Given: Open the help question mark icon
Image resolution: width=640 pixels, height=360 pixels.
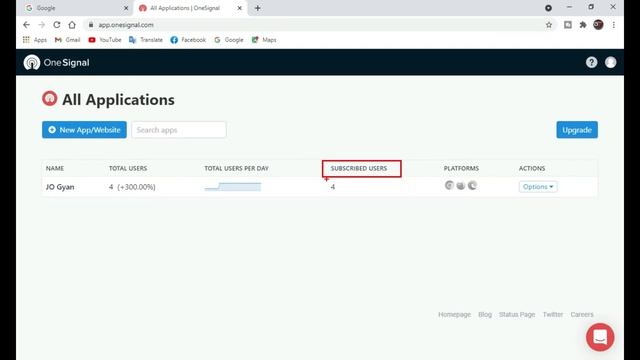Looking at the screenshot, I should 591,62.
